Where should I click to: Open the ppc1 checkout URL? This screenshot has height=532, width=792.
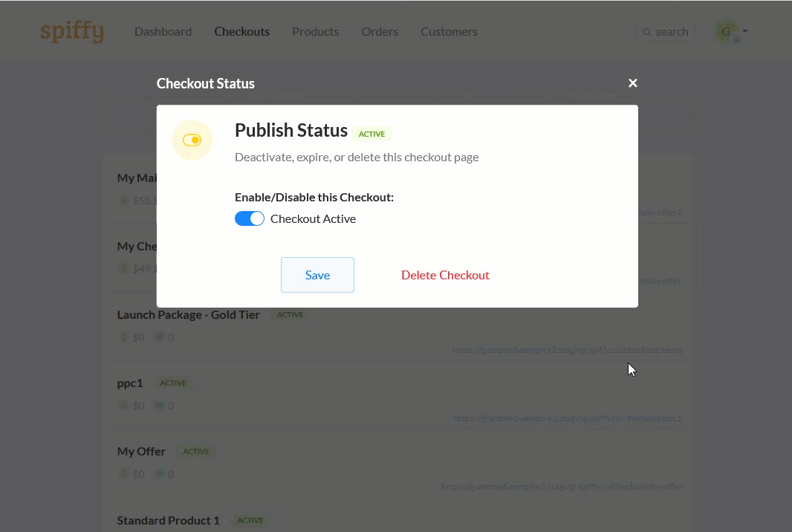coord(567,418)
